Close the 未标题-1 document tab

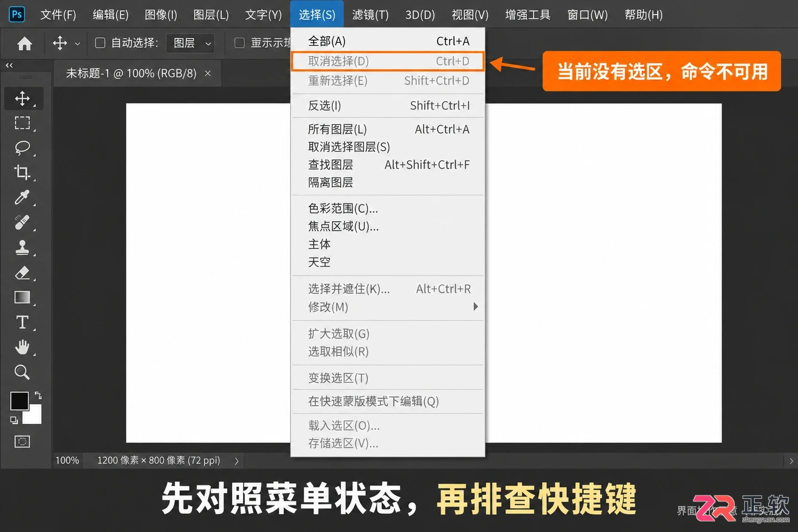208,73
